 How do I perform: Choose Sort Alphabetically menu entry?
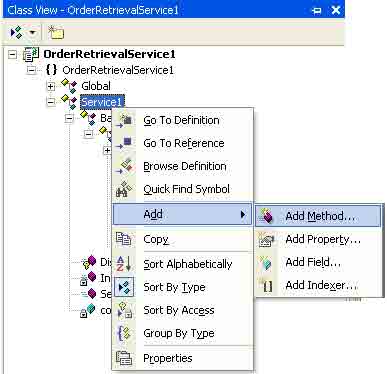pos(183,264)
